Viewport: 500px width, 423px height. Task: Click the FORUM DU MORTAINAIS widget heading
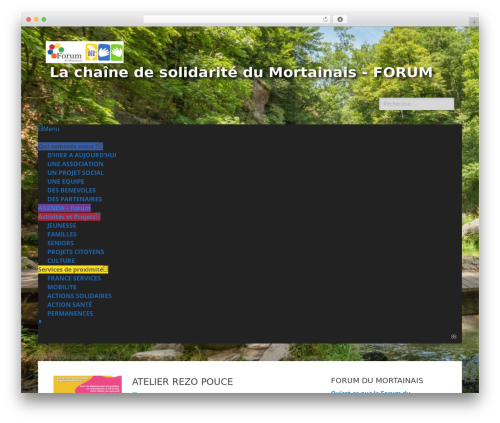point(377,381)
